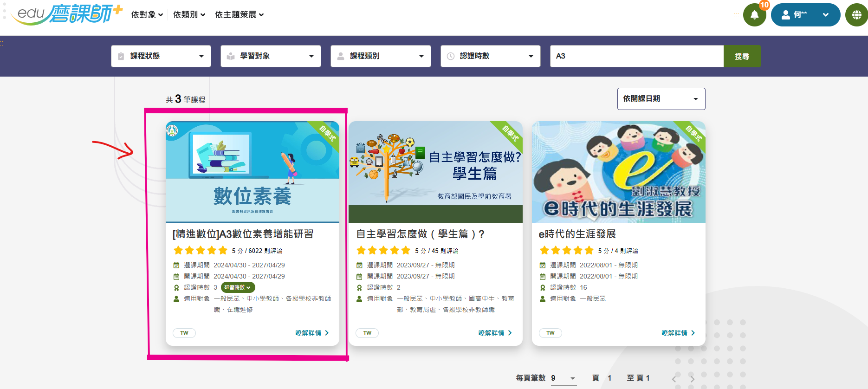
Task: Open the user account menu 何**
Action: [805, 15]
